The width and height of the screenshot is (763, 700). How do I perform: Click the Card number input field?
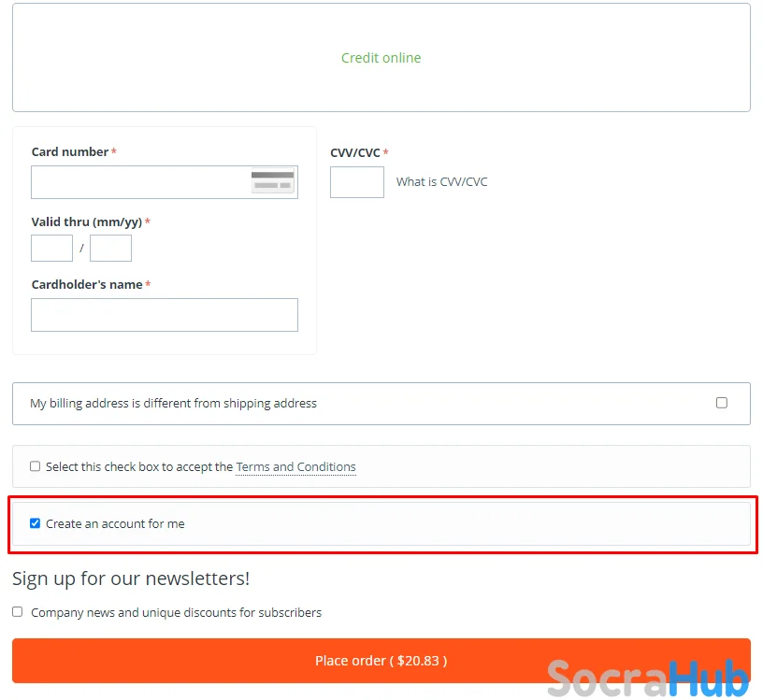click(165, 182)
